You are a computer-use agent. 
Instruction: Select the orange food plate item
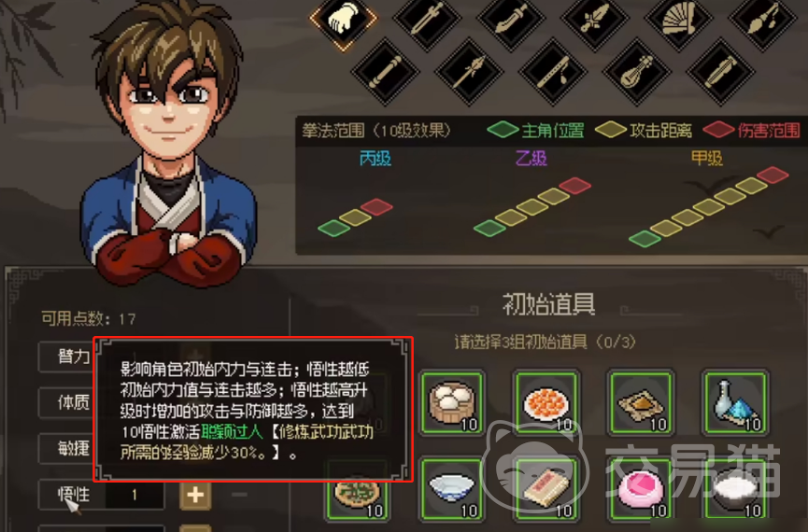pos(546,403)
